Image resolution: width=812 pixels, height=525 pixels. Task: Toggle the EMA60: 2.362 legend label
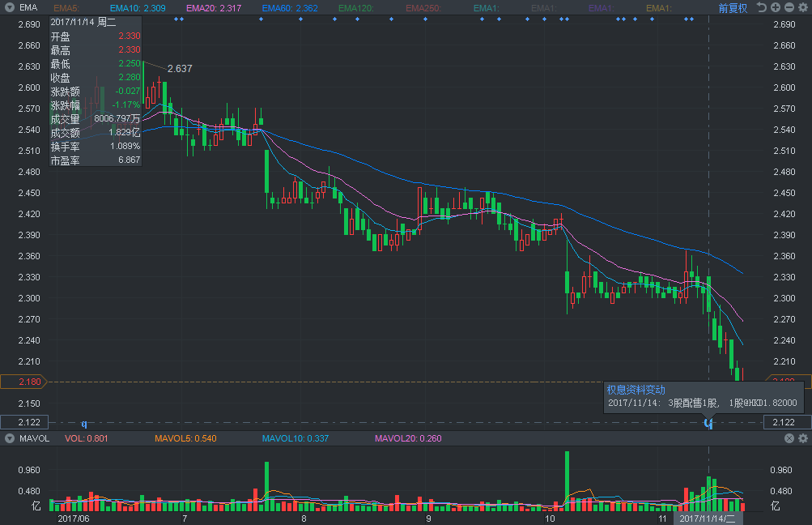(x=290, y=8)
